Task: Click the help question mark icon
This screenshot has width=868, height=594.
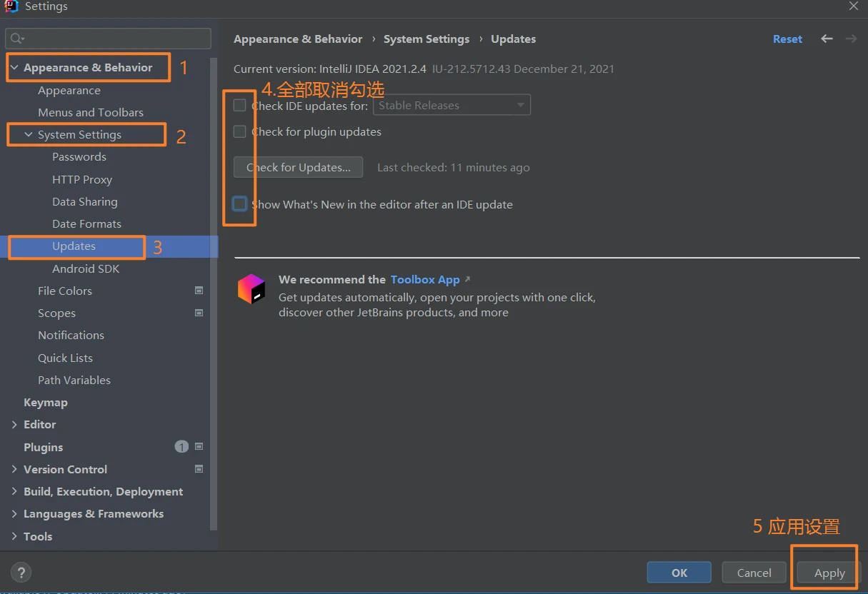Action: pos(21,573)
